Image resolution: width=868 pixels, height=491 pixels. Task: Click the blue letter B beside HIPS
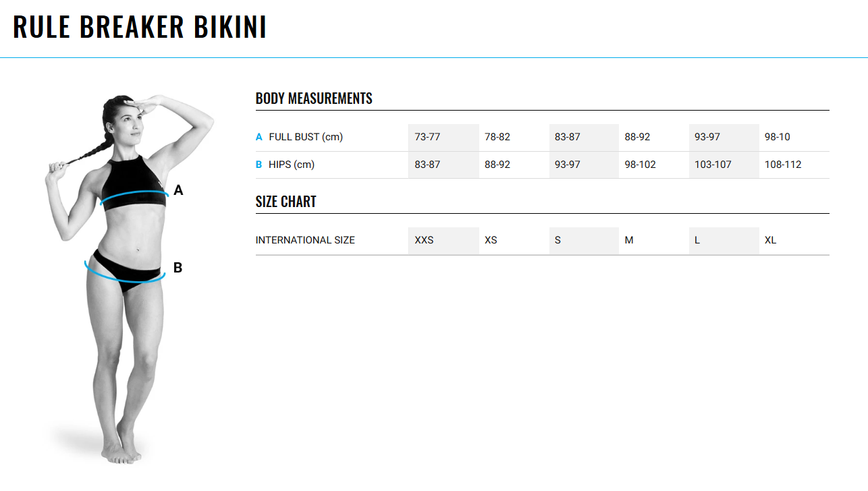[259, 165]
